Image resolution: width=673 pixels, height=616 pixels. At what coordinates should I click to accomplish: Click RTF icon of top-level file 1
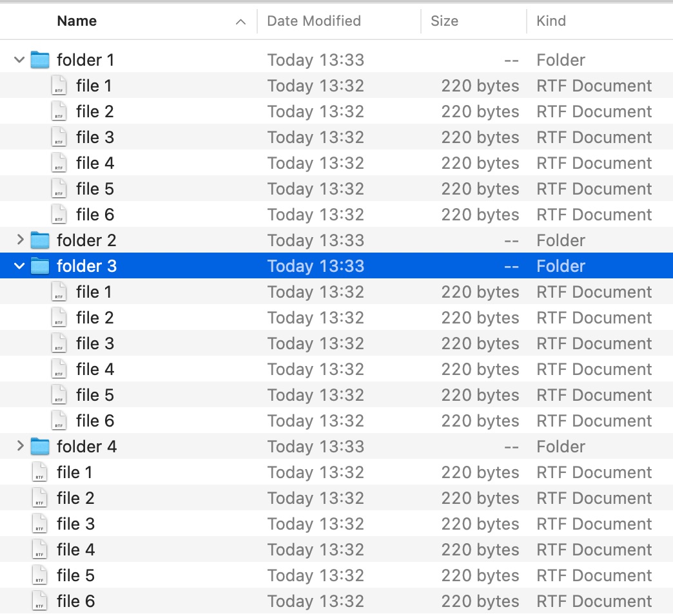click(40, 472)
